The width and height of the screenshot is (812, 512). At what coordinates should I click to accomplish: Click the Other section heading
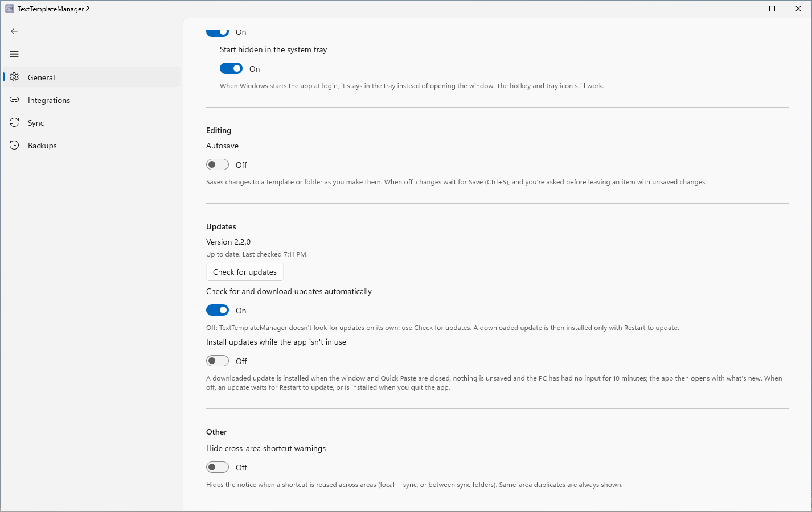pyautogui.click(x=216, y=432)
